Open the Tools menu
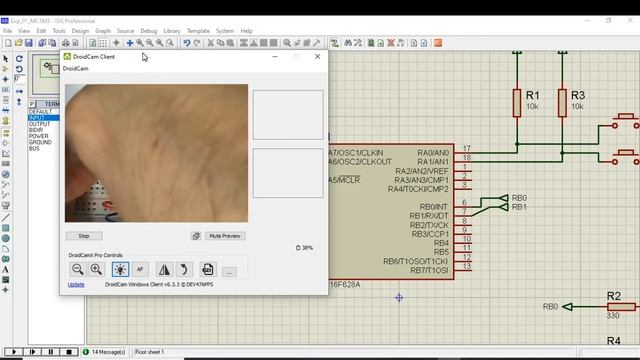The height and width of the screenshot is (360, 640). [59, 31]
